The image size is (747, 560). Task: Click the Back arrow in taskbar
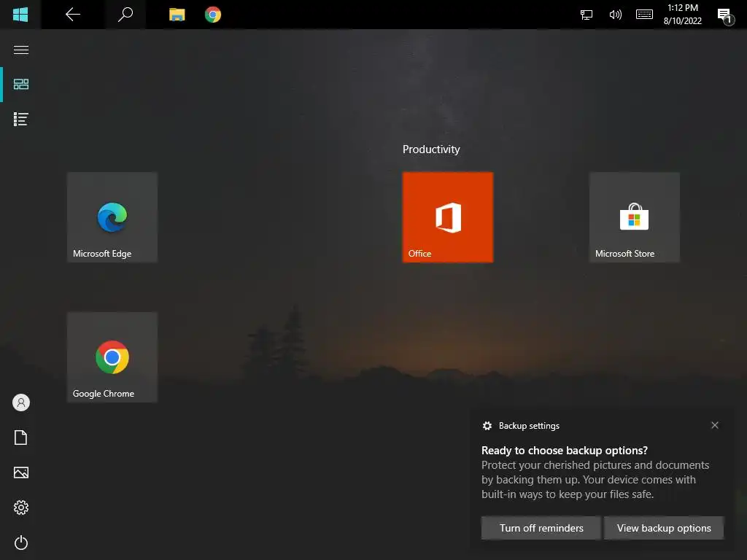pos(72,15)
